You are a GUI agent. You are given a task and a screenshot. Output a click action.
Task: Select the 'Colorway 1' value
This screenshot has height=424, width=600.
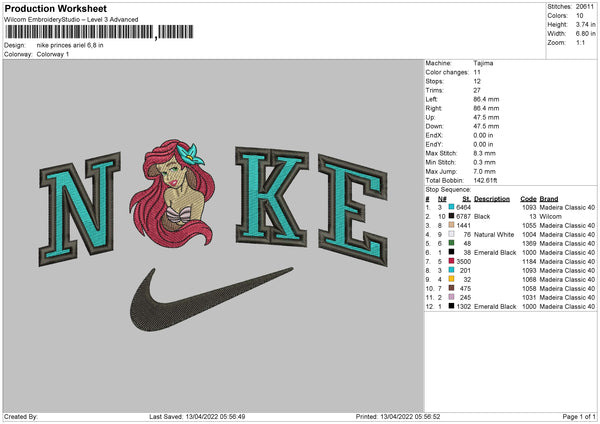click(53, 54)
